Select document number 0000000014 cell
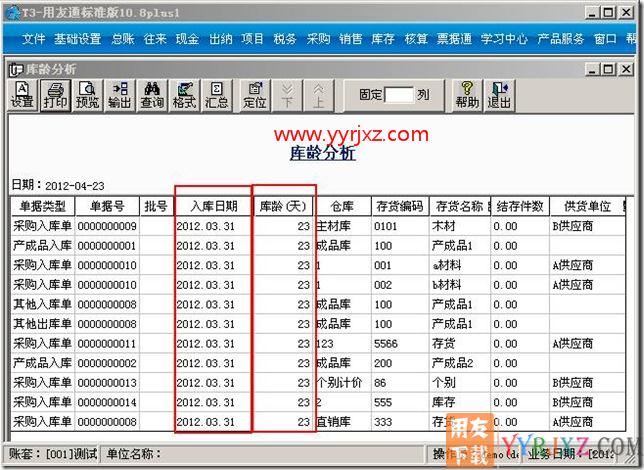The width and height of the screenshot is (644, 470). (x=107, y=403)
